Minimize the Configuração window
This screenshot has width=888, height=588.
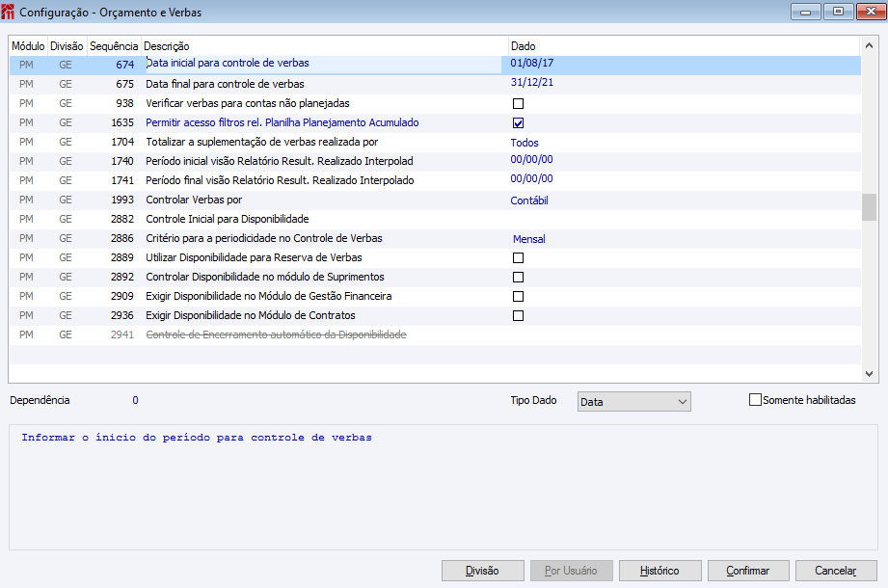(x=805, y=12)
